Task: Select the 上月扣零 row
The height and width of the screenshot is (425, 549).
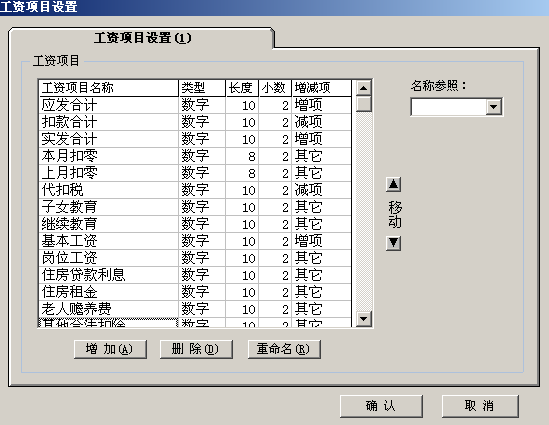Action: [x=195, y=173]
